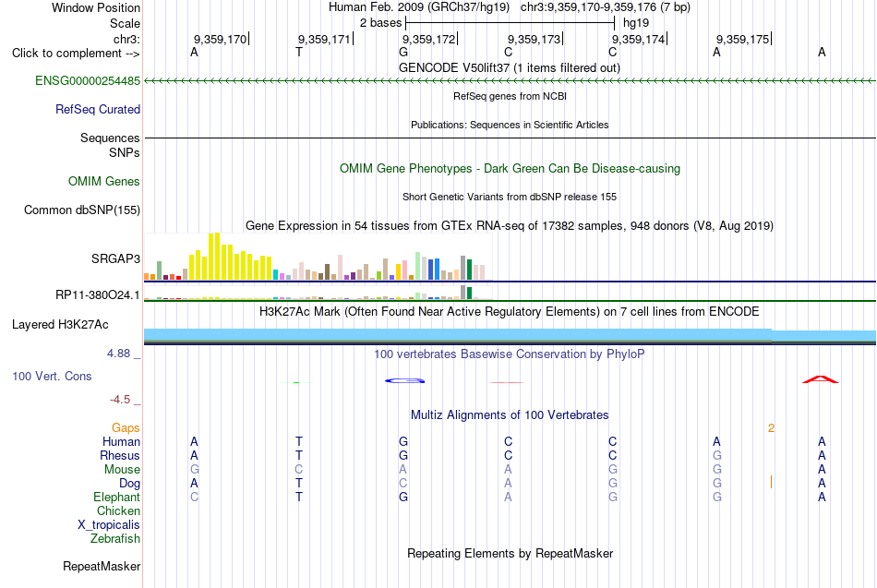Open the GENCODE V50lift37 track title
The width and height of the screenshot is (877, 588).
pos(510,67)
